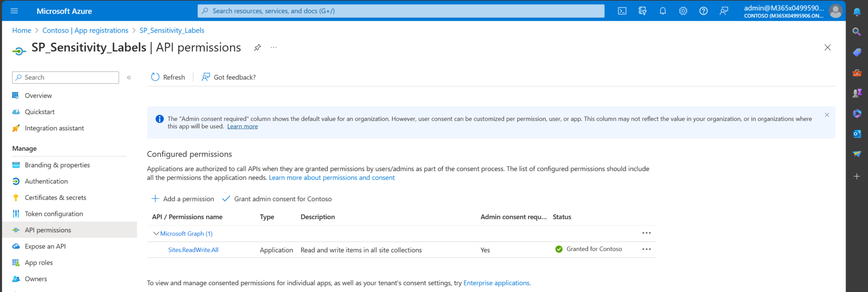The height and width of the screenshot is (292, 868).
Task: Pin the API permissions blade
Action: click(x=257, y=47)
